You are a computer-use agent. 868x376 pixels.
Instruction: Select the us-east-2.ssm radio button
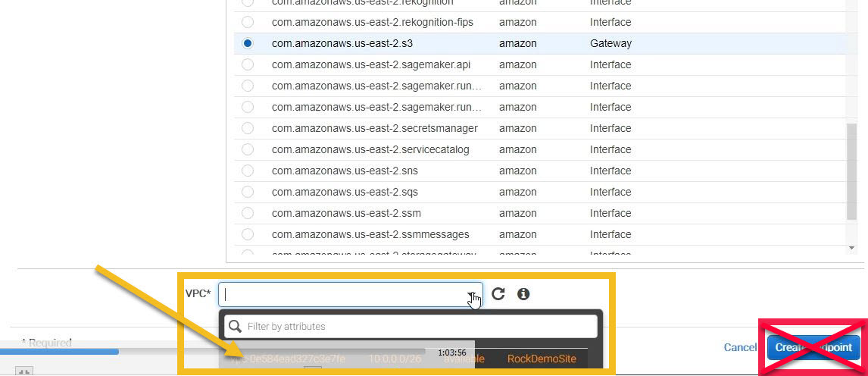248,213
